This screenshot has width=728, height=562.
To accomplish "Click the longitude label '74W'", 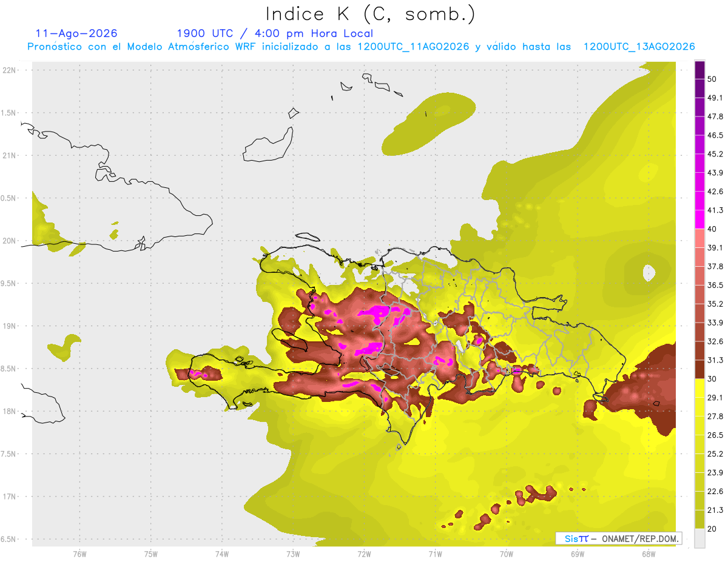I will [x=222, y=554].
